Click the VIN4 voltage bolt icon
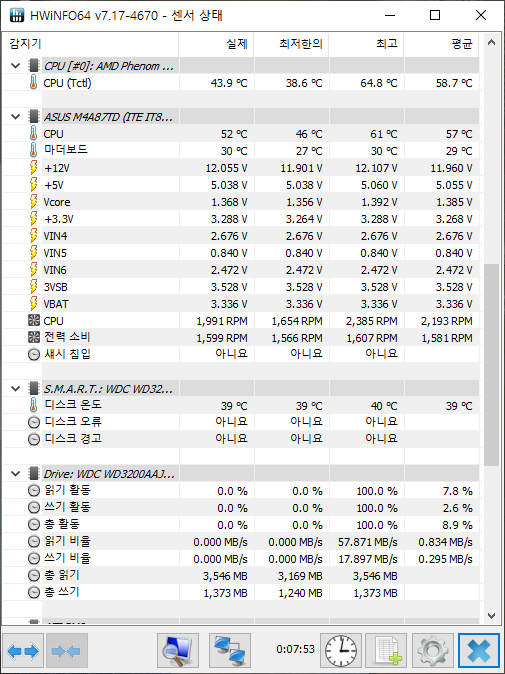505x674 pixels. [x=34, y=236]
